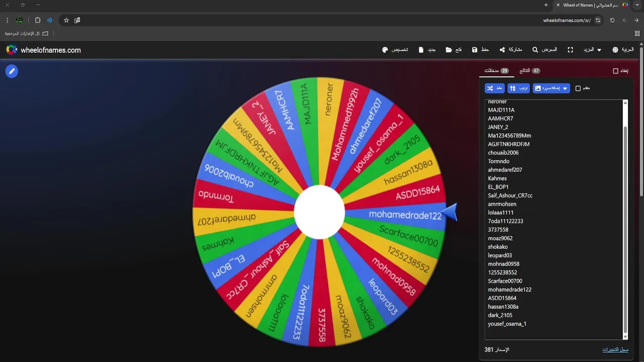This screenshot has height=362, width=644.
Task: Click the entry 'Saif_Ashour_CR7cc' in the list
Action: click(510, 196)
